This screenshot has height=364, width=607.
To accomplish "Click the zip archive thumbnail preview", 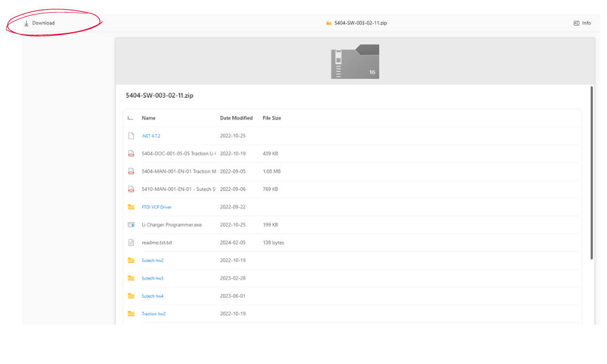I will pos(354,61).
